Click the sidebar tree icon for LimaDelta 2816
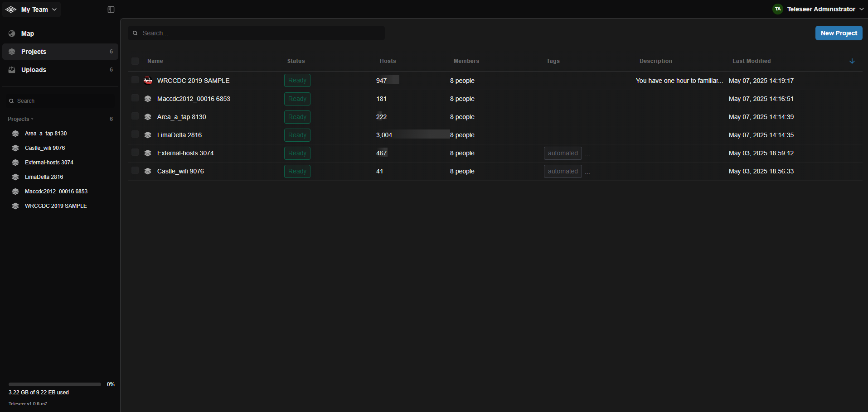868x412 pixels. tap(15, 177)
